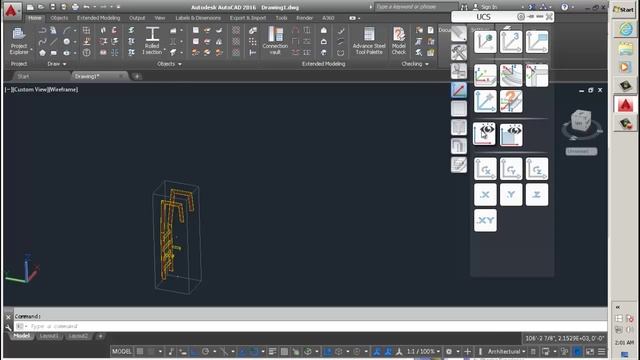
Task: Select the .X point filter
Action: pos(485,195)
